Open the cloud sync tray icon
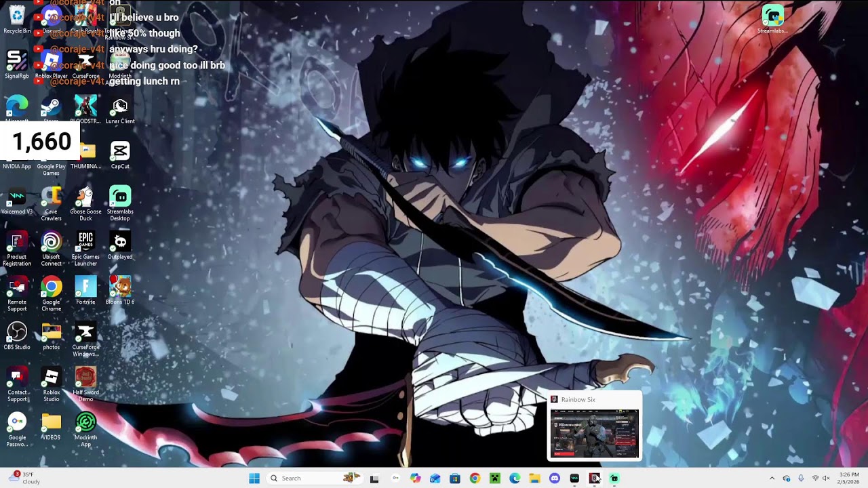This screenshot has width=868, height=488. pos(787,479)
